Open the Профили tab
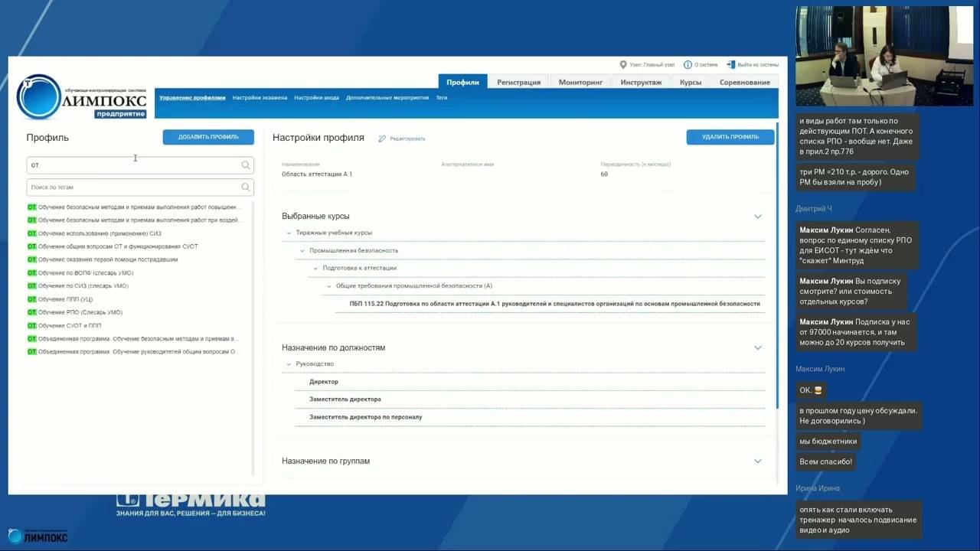The width and height of the screenshot is (980, 551). tap(462, 82)
